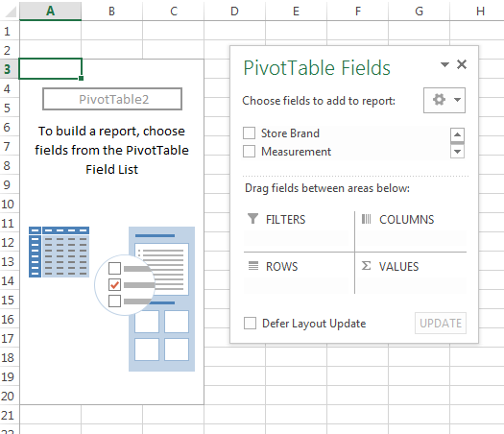Select column E header
The height and width of the screenshot is (434, 504).
(x=296, y=12)
